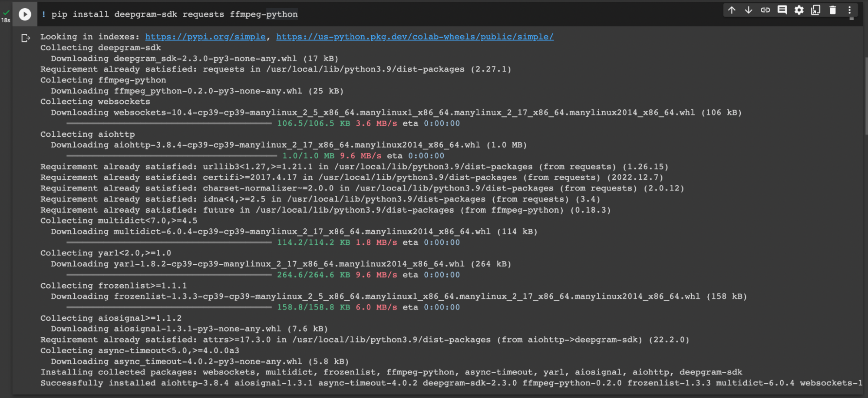Click the "Downloading deepgram_sdk-2.3.0" line
868x398 pixels.
point(195,59)
